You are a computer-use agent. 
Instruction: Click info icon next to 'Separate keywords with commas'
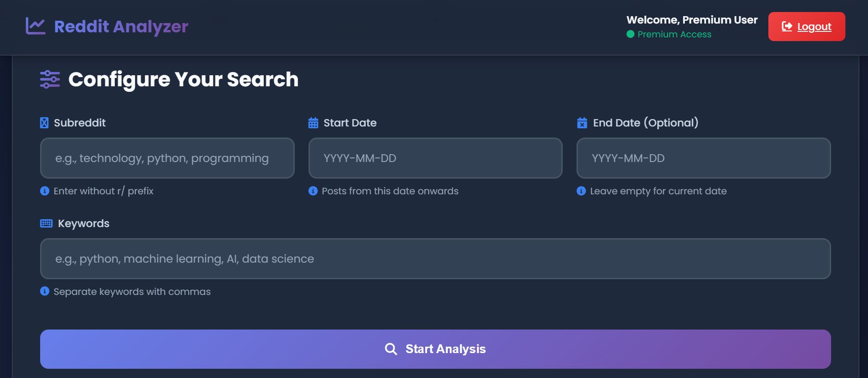45,291
